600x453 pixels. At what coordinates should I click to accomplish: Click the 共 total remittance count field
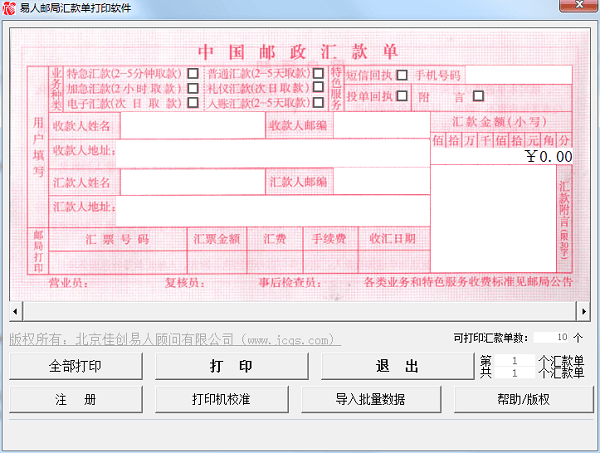pos(514,373)
